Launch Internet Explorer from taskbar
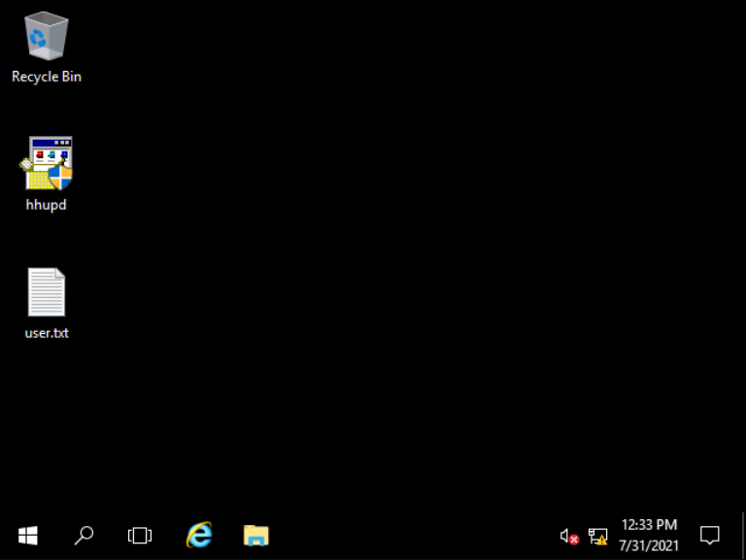Image resolution: width=746 pixels, height=560 pixels. 199,536
